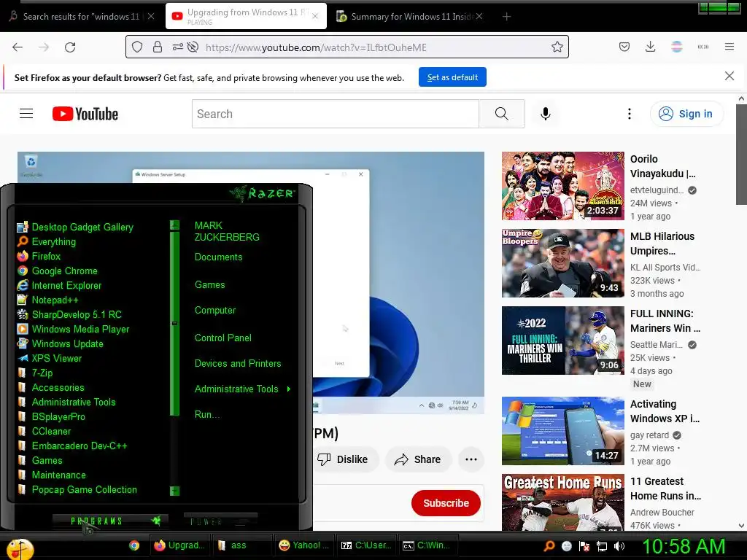
Task: Click the programs list scroll-down arrow
Action: pos(175,491)
